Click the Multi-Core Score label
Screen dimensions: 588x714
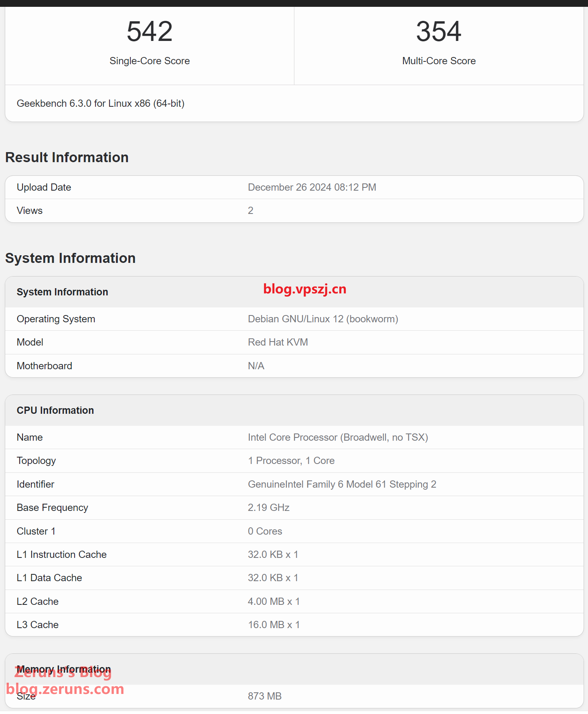439,61
